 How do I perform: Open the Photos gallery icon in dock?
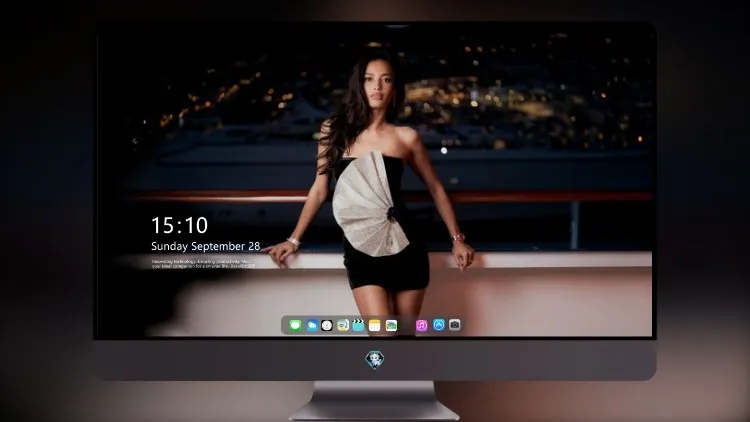pyautogui.click(x=391, y=325)
